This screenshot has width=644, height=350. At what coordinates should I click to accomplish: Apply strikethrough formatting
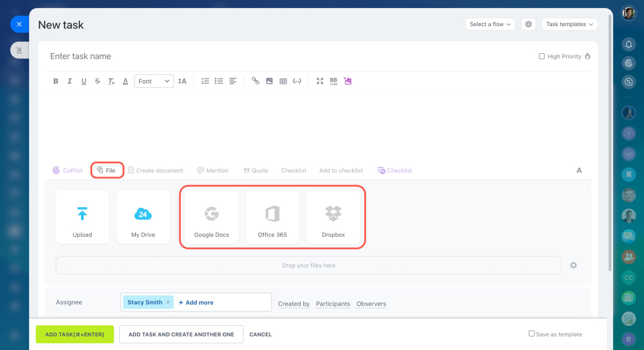pyautogui.click(x=98, y=81)
